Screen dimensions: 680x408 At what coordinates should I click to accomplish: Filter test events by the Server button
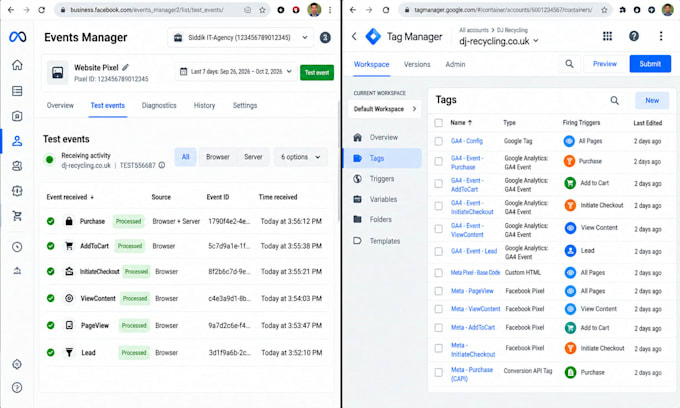(253, 157)
